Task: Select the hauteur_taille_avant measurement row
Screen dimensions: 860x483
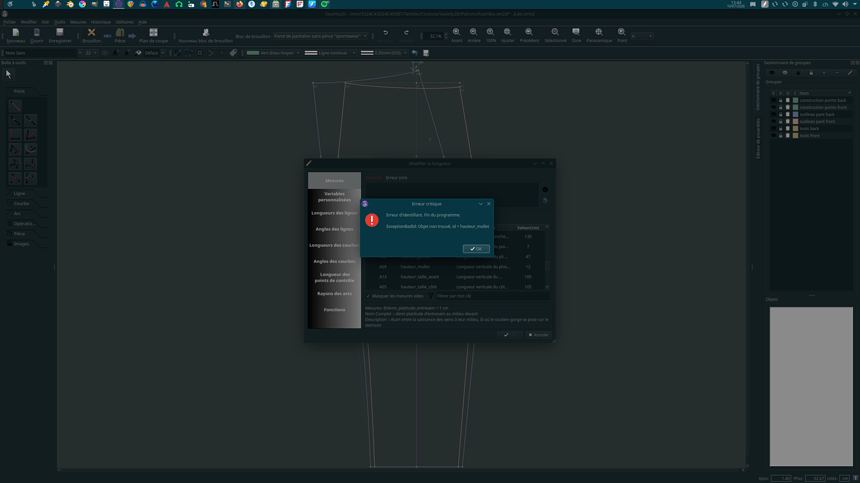Action: point(455,277)
